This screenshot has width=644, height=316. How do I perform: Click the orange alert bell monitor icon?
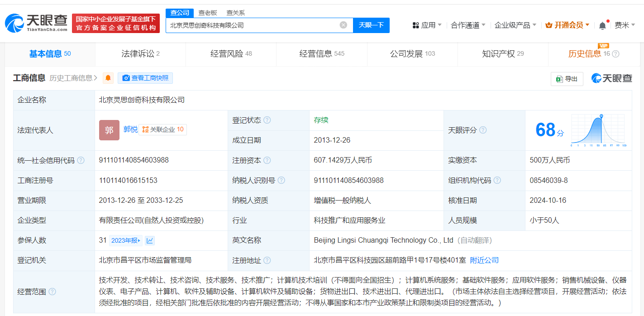point(108,78)
